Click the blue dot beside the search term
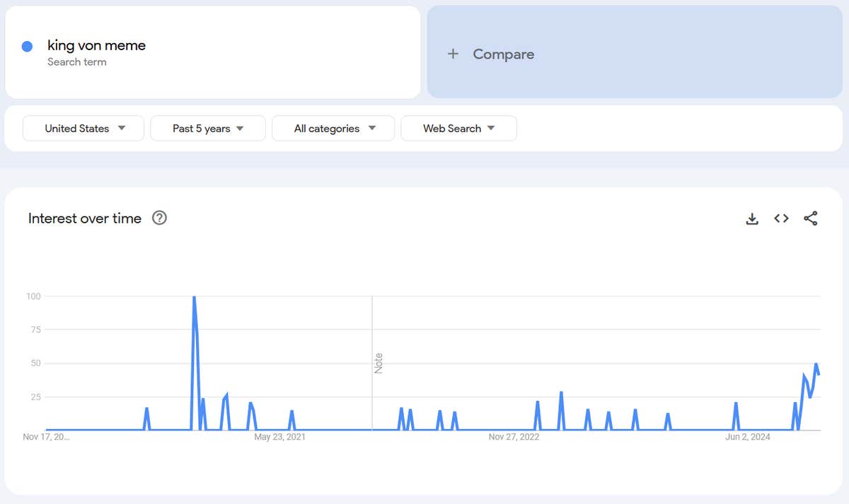The width and height of the screenshot is (849, 504). (x=28, y=47)
